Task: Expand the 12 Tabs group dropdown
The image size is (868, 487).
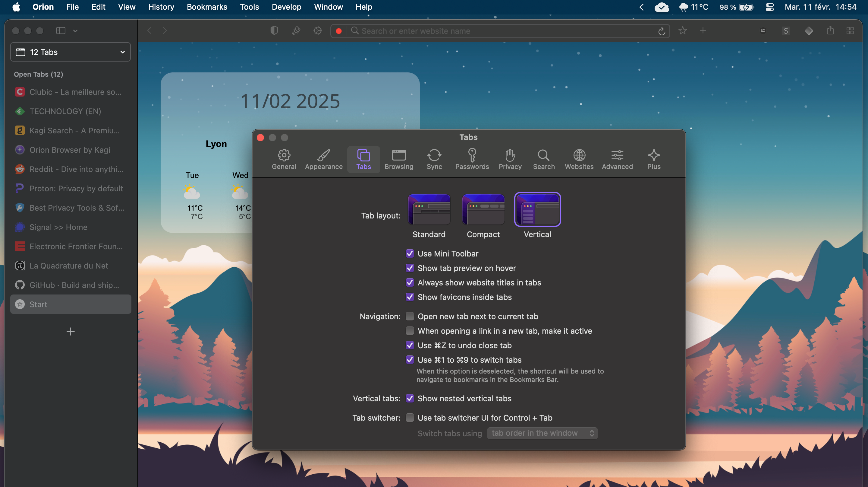Action: pyautogui.click(x=71, y=52)
